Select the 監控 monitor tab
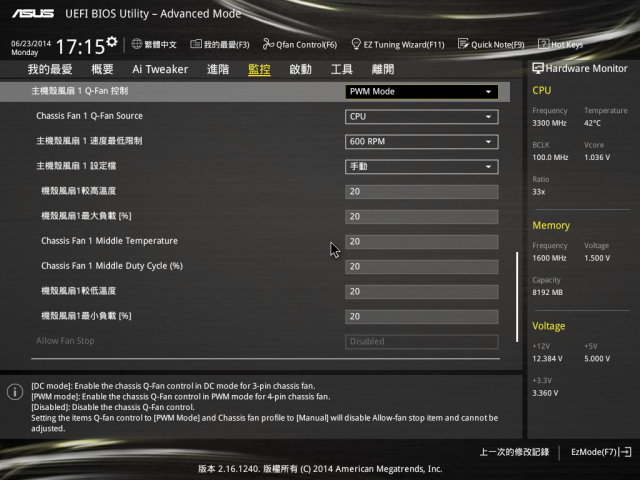 259,69
